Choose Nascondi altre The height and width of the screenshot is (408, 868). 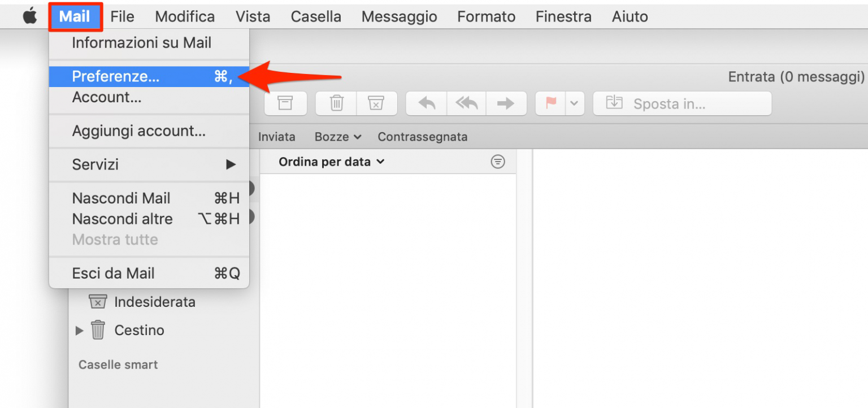pyautogui.click(x=149, y=219)
